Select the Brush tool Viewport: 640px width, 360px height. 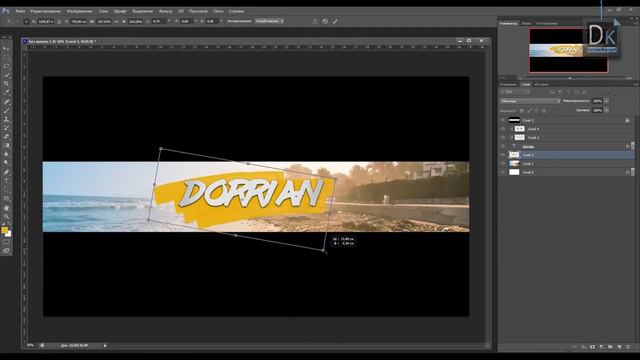(6, 110)
